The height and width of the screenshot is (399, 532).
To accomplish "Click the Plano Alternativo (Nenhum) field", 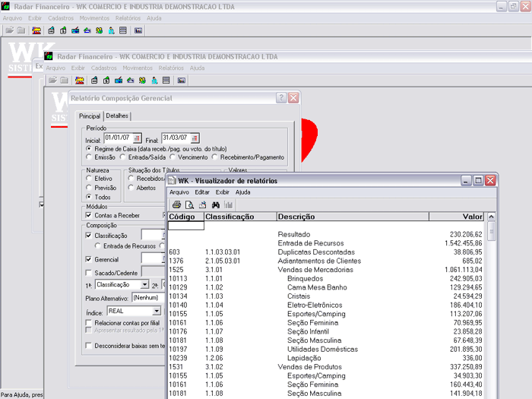I will 148,298.
